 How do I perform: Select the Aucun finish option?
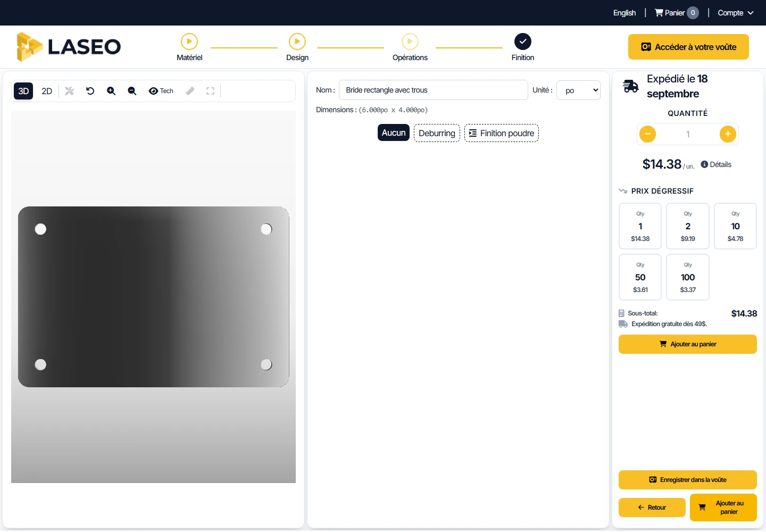[394, 133]
